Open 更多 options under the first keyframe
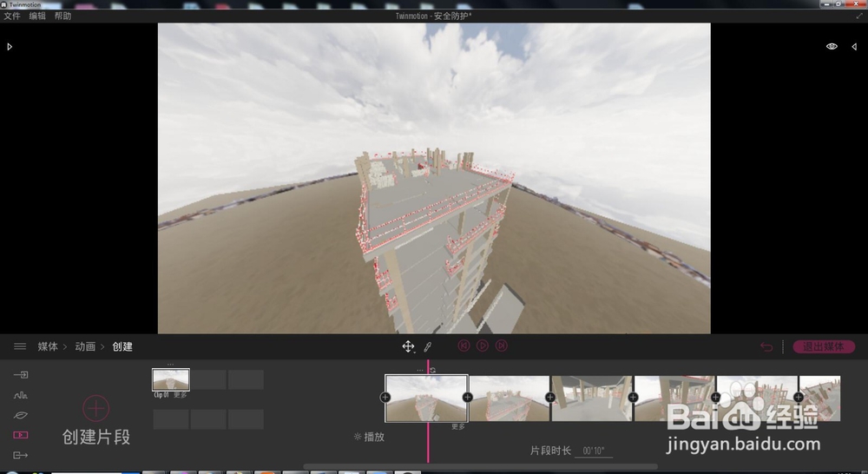This screenshot has width=868, height=474. pos(458,427)
